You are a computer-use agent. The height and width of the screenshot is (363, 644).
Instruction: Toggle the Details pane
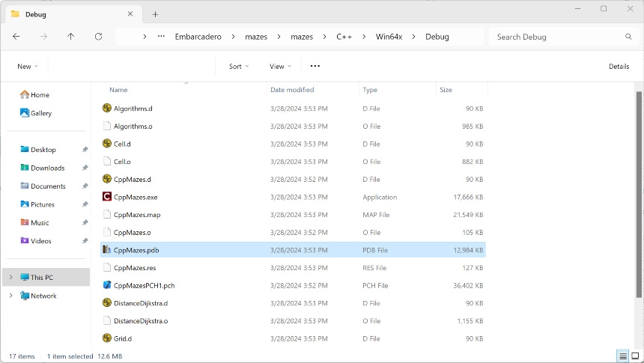pyautogui.click(x=619, y=66)
